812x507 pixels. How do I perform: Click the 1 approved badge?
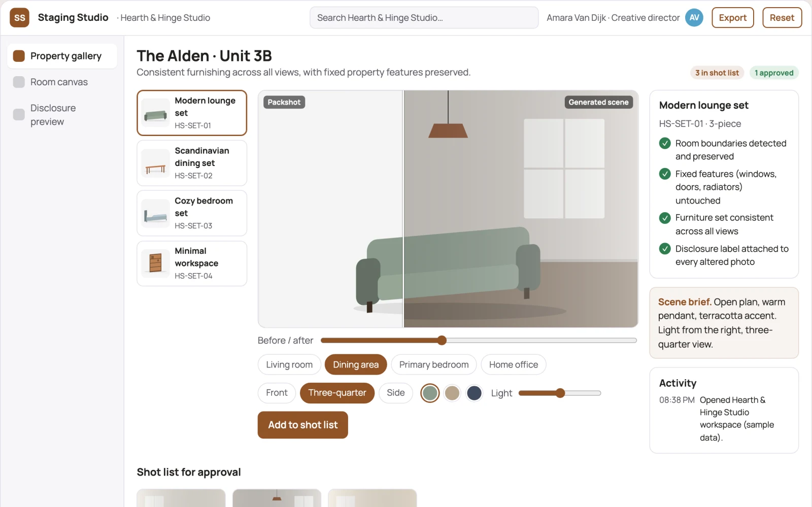point(774,73)
